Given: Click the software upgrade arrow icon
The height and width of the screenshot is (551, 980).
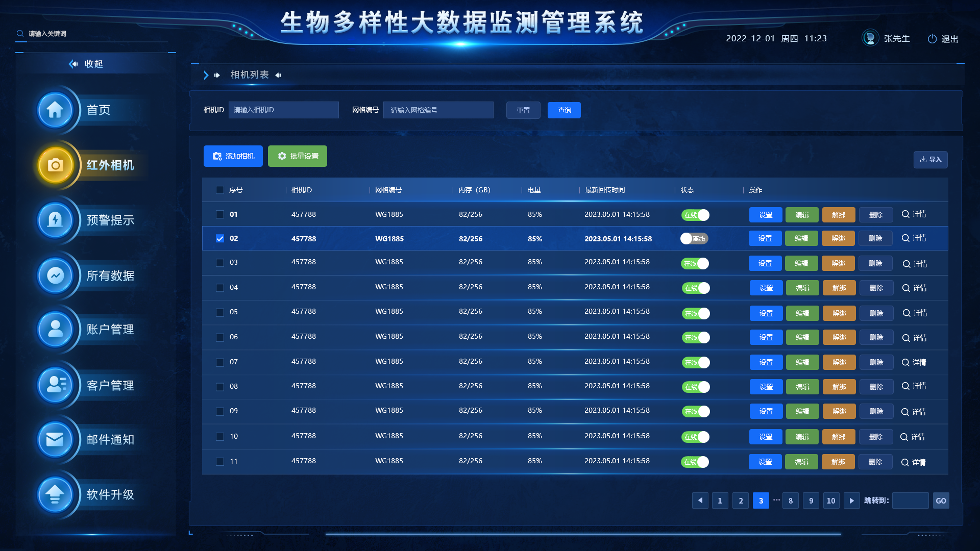Looking at the screenshot, I should coord(55,494).
